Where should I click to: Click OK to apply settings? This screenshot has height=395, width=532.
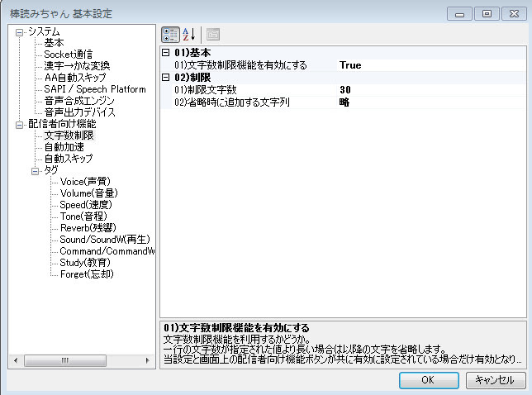coord(429,380)
